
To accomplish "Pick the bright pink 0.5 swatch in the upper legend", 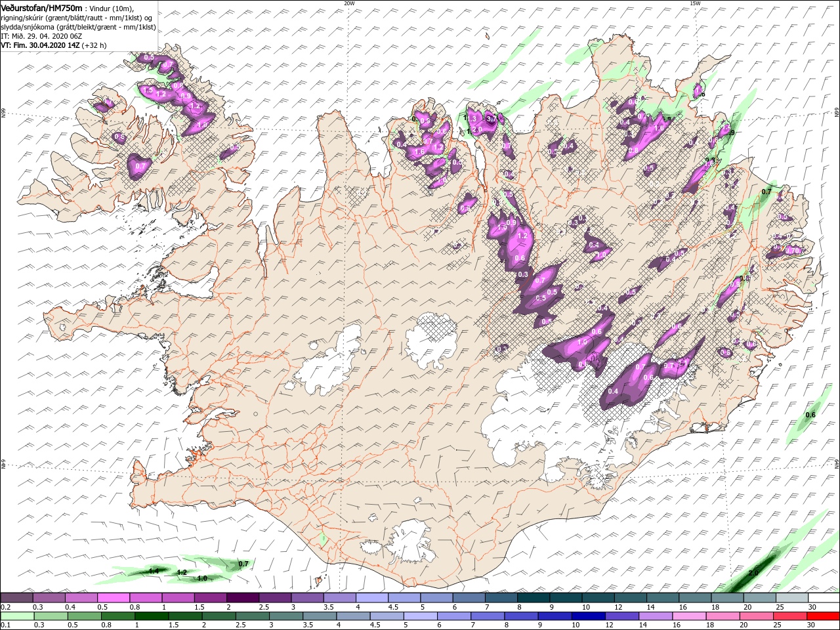I will tap(113, 598).
